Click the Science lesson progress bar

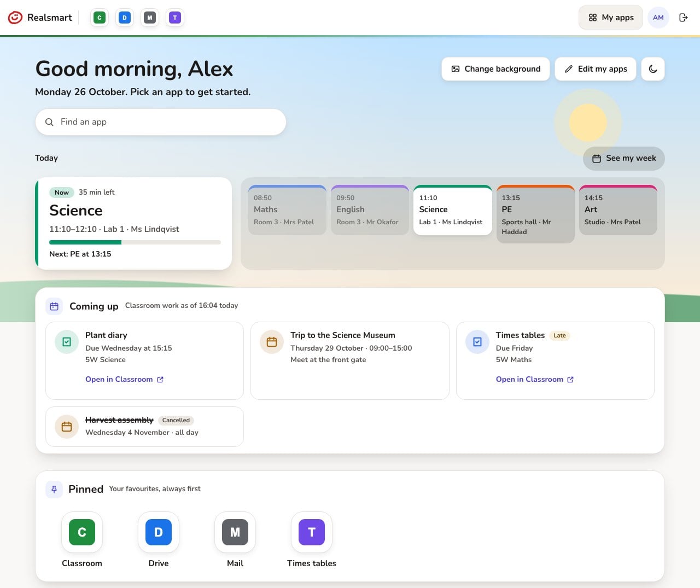[135, 242]
